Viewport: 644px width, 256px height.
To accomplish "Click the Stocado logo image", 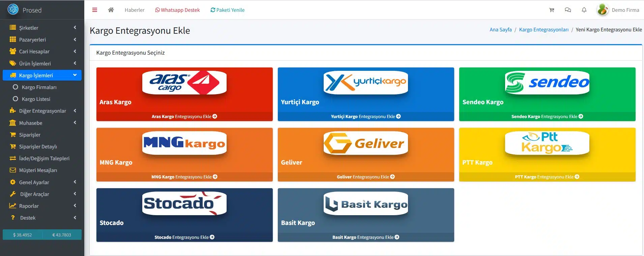I will point(184,203).
